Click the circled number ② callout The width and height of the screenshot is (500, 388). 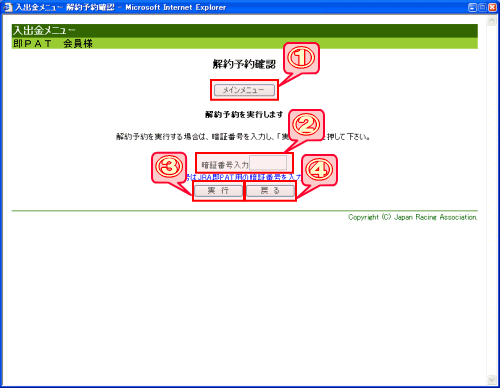pos(306,124)
